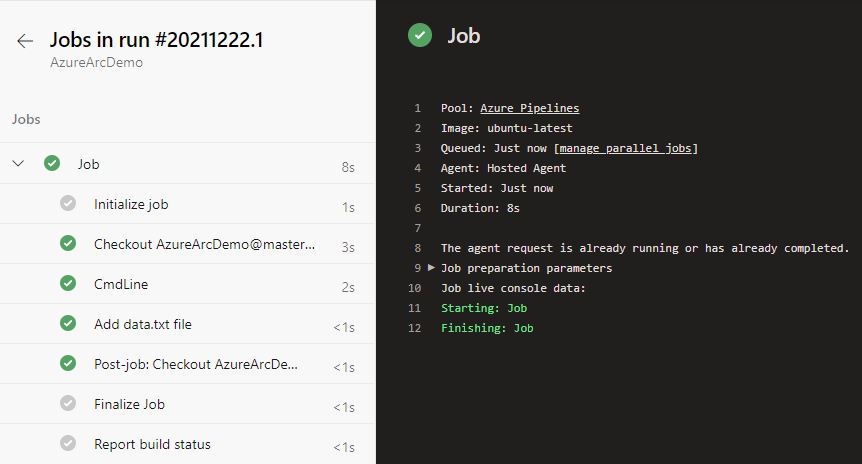Open the Azure Pipelines pool link
Image resolution: width=862 pixels, height=464 pixels.
coord(529,108)
